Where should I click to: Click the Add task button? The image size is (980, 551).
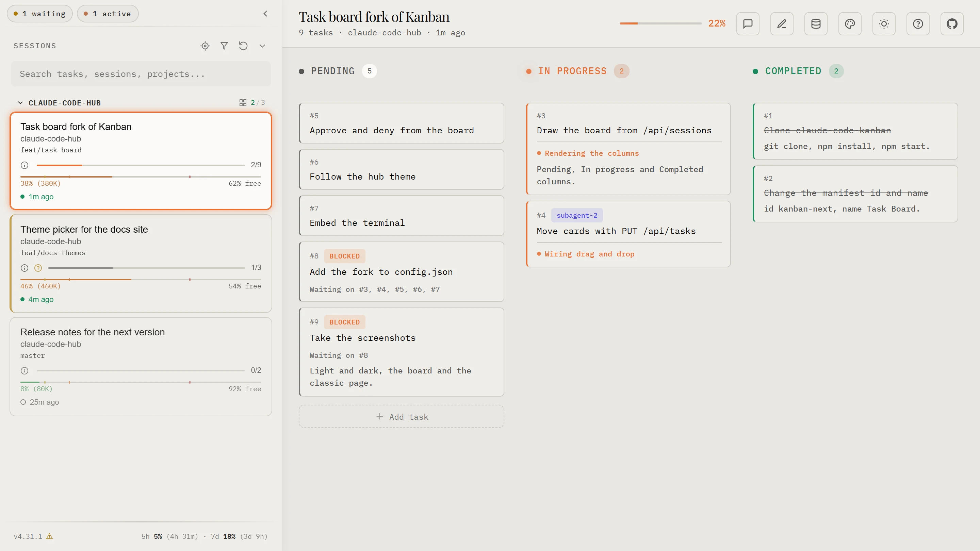(x=402, y=416)
